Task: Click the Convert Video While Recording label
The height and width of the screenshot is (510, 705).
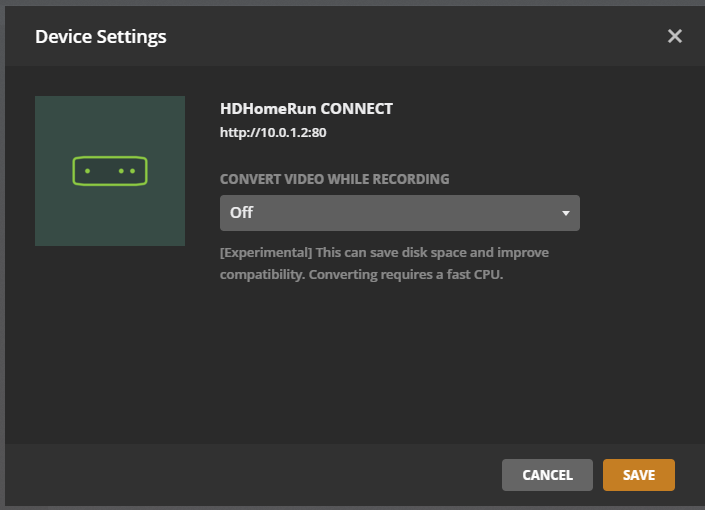Action: pos(334,180)
